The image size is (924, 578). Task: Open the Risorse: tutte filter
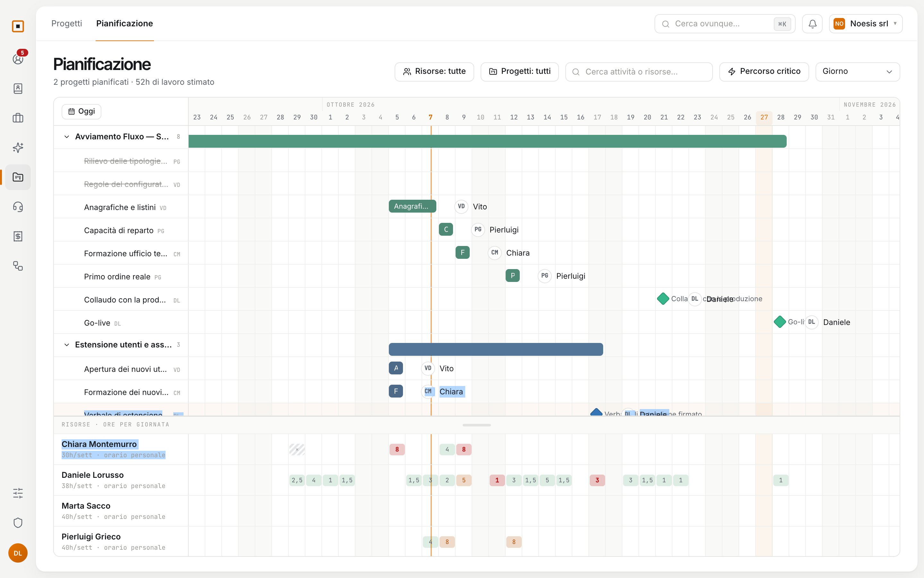coord(434,72)
